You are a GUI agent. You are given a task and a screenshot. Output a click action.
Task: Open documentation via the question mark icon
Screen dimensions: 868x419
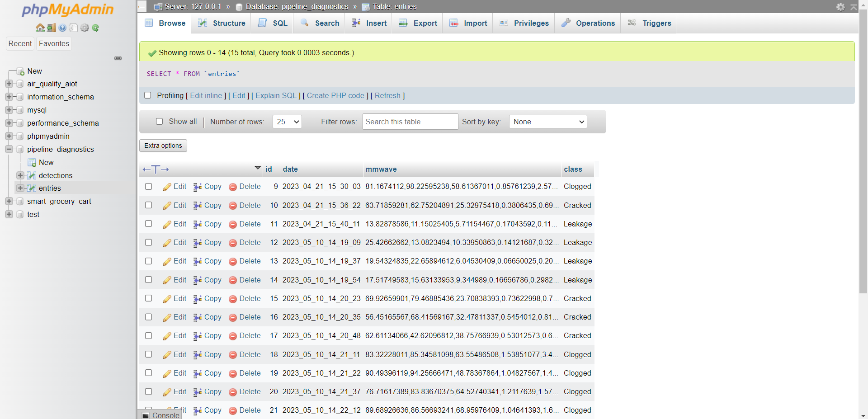(x=62, y=28)
